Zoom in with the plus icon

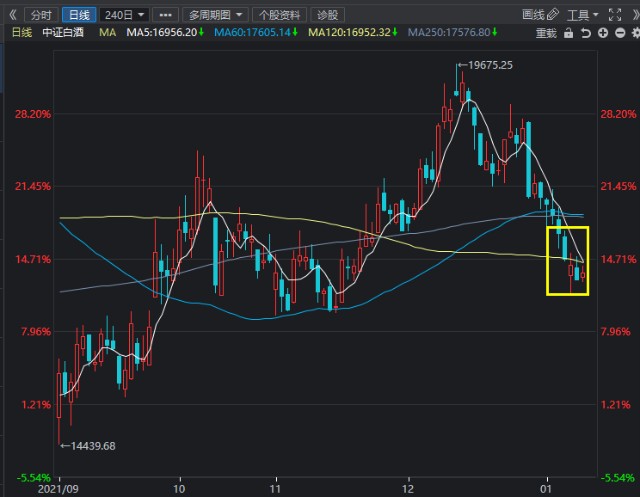point(600,33)
